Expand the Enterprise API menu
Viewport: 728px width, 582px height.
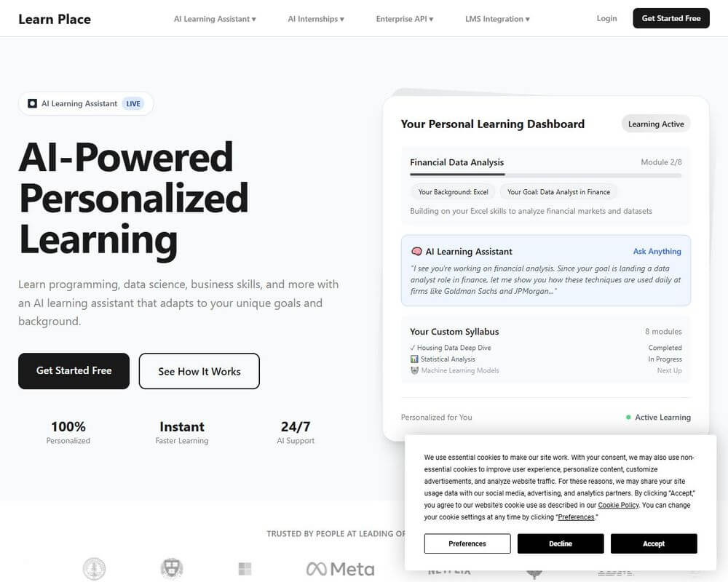(404, 19)
